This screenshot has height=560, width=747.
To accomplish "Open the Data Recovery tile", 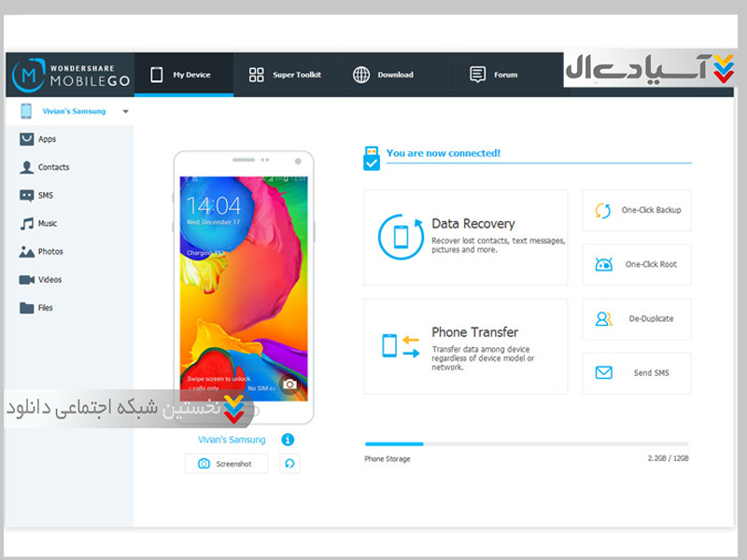I will tap(465, 237).
